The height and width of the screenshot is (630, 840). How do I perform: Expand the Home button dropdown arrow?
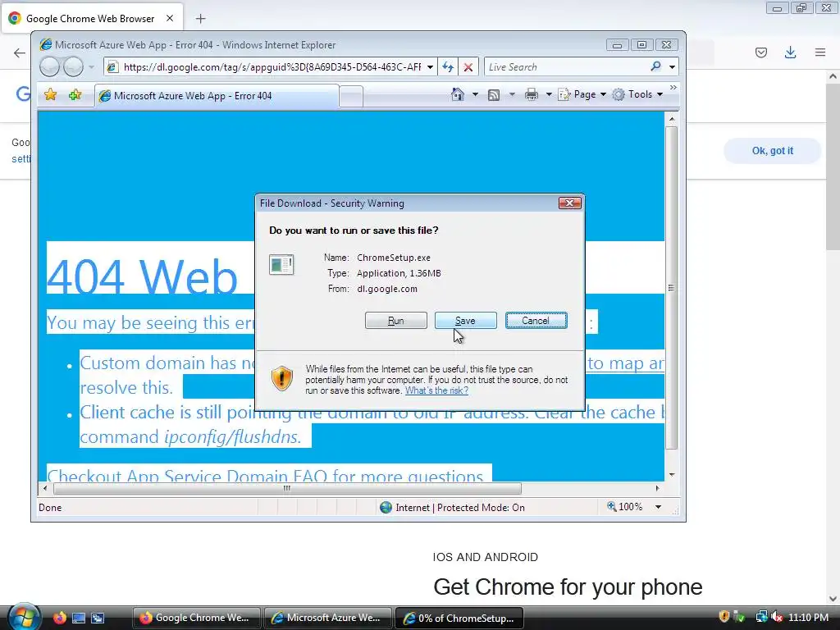(475, 94)
